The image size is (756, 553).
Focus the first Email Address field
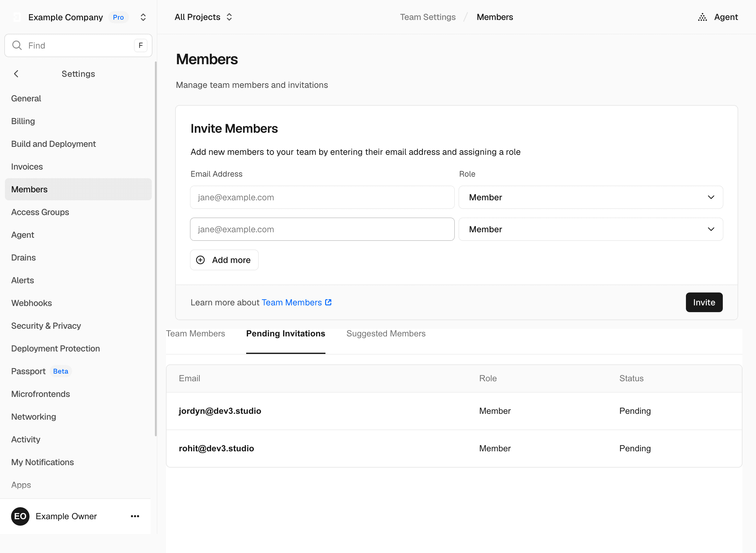(322, 198)
